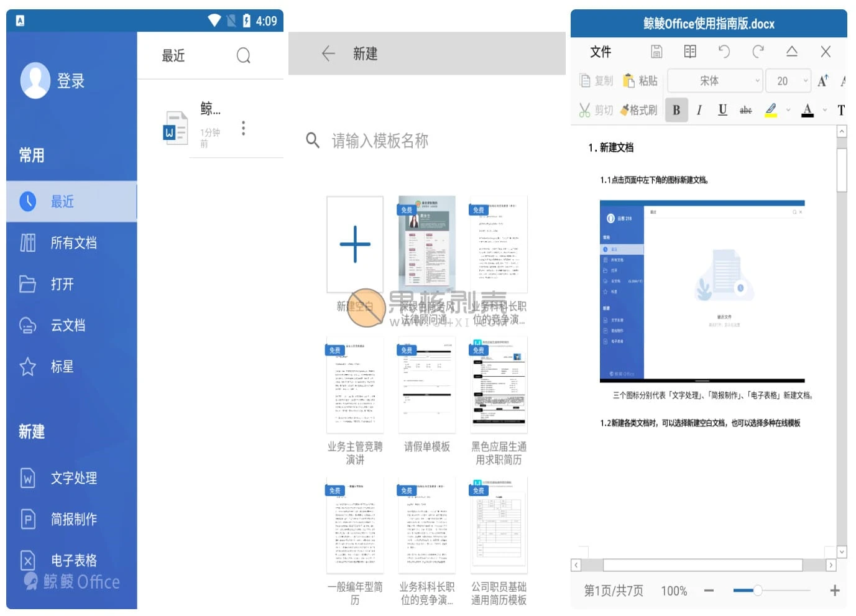Viewport: 856px width, 616px height.
Task: Open the search icon next to 最近 header
Action: coord(244,56)
